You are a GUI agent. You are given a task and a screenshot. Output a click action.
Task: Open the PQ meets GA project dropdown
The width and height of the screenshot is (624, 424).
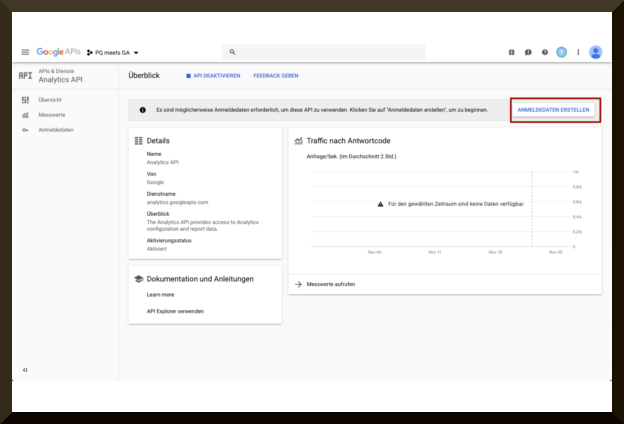click(113, 53)
